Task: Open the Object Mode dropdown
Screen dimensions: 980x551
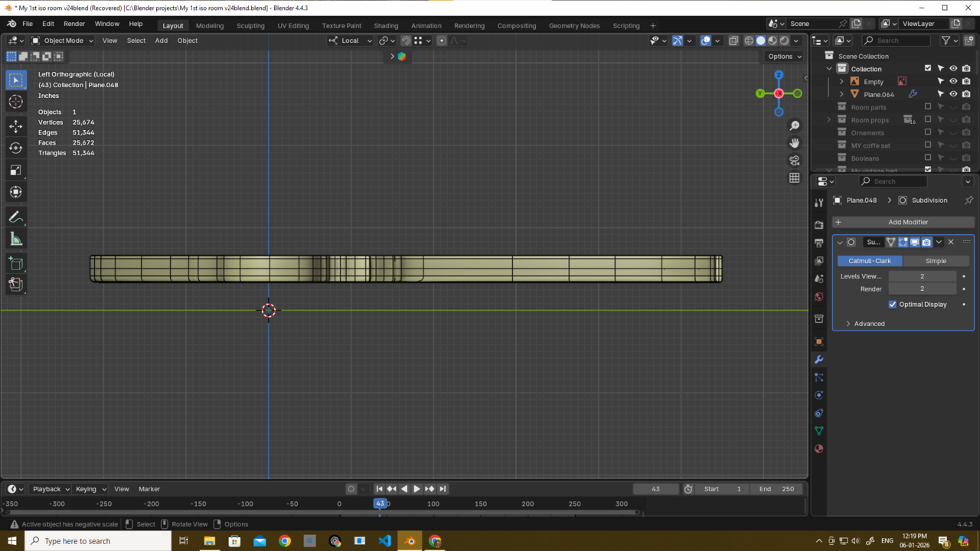Action: [63, 41]
